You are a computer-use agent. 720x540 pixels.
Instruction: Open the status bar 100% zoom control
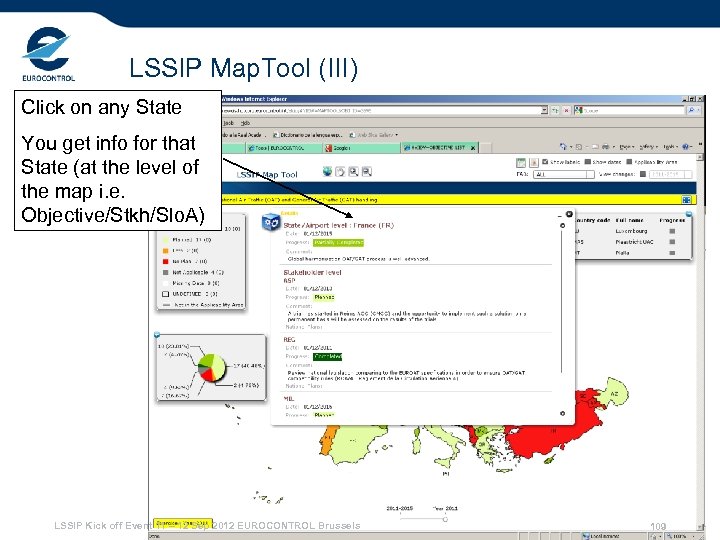pos(681,536)
